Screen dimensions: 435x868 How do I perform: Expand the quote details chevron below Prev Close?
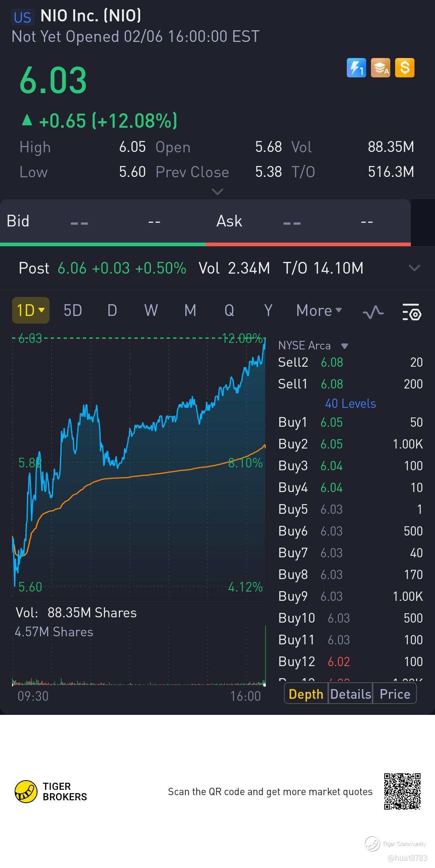coord(217,191)
